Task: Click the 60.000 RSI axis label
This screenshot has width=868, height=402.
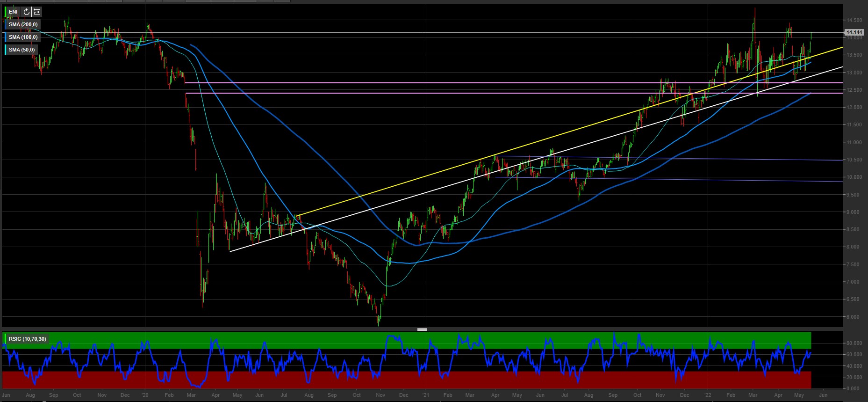Action: [x=854, y=354]
